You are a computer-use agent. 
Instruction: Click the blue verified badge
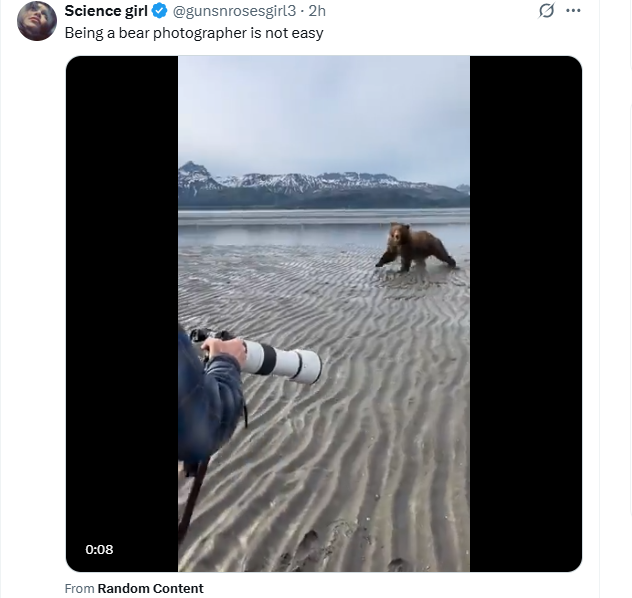pos(160,11)
